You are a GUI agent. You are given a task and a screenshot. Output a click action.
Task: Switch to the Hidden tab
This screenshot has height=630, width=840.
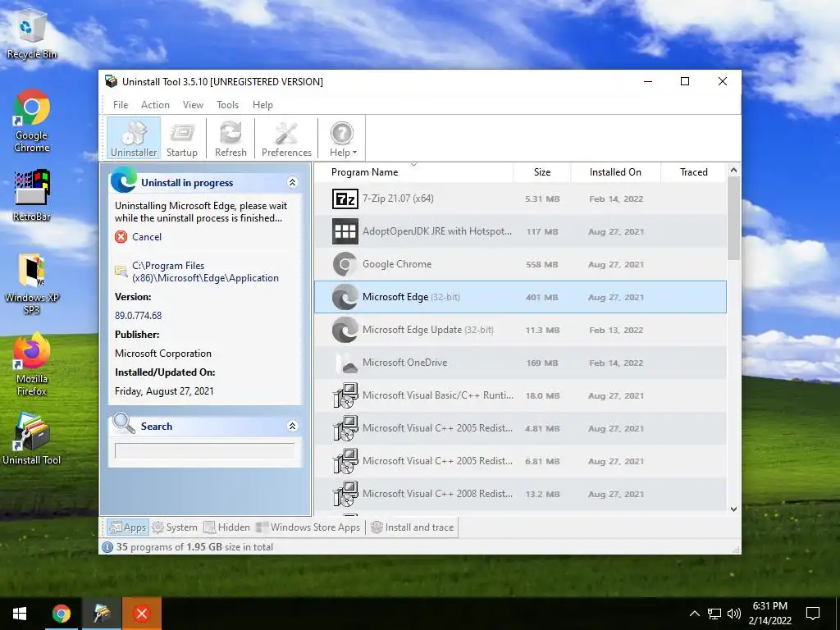[226, 527]
